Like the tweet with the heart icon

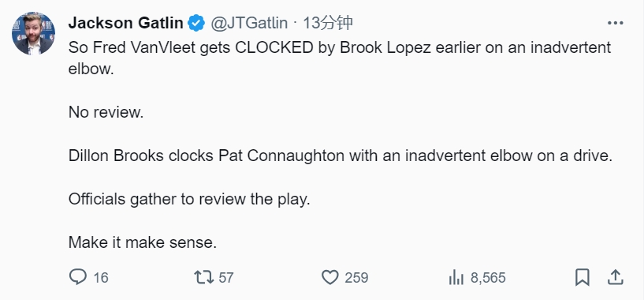click(x=329, y=277)
